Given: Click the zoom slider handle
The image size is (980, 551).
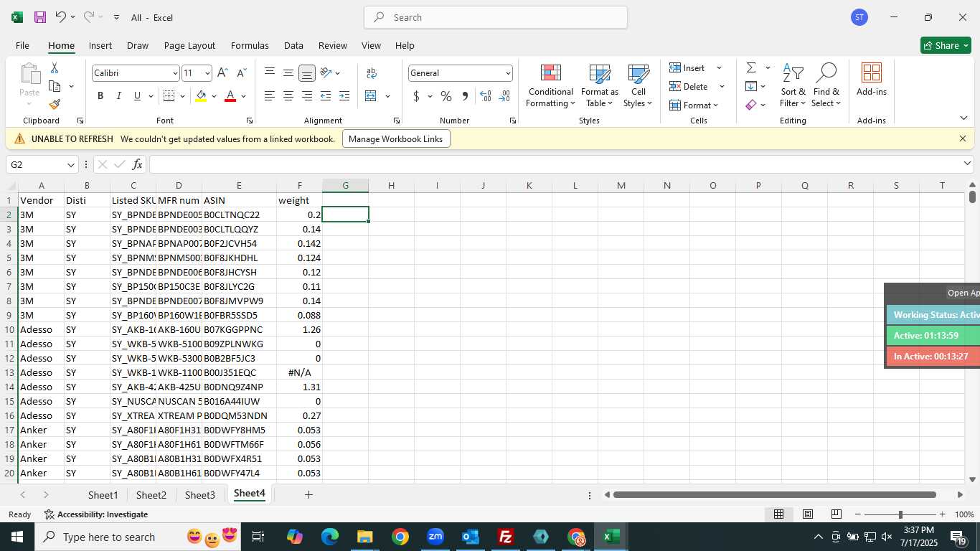Looking at the screenshot, I should coord(900,514).
